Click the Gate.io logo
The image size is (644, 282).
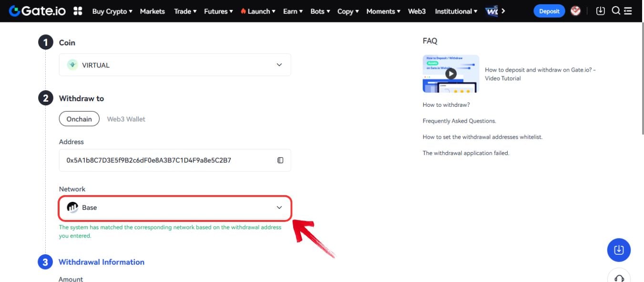[38, 10]
